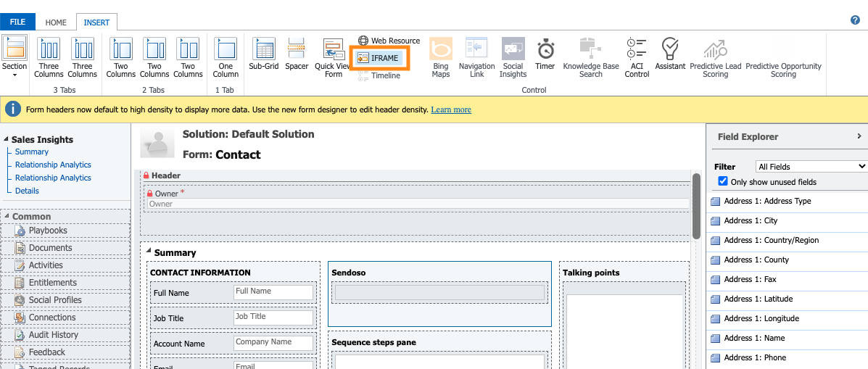Insert a Timeline control
Viewport: 868px width, 369px height.
point(379,76)
